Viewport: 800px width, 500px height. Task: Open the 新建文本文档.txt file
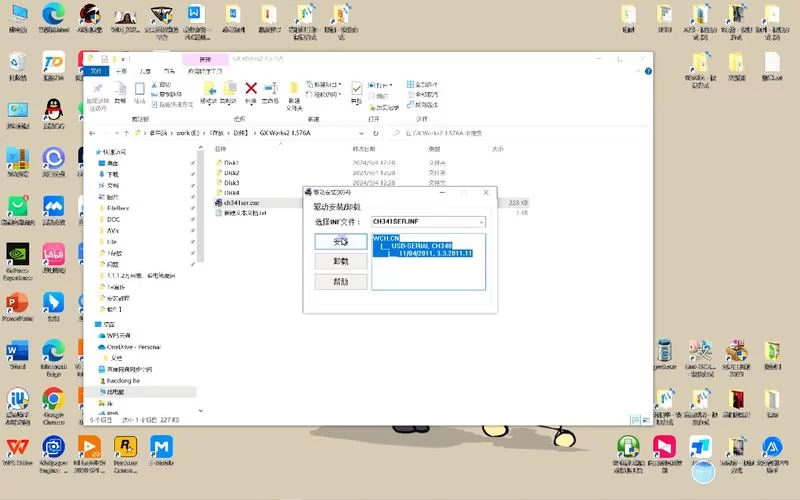tap(245, 212)
